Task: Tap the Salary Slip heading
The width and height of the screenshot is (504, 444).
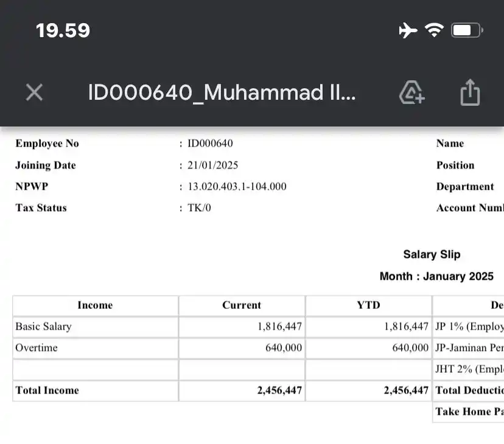Action: (x=432, y=254)
